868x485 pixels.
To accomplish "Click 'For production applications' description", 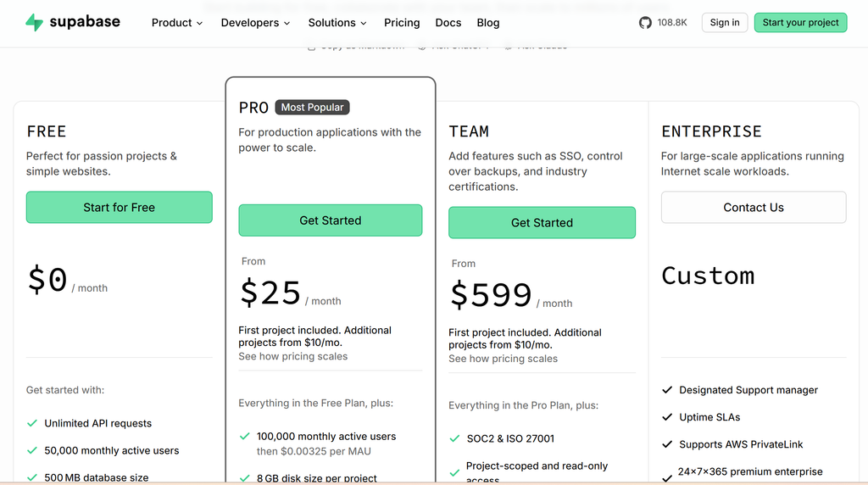I will tap(330, 140).
